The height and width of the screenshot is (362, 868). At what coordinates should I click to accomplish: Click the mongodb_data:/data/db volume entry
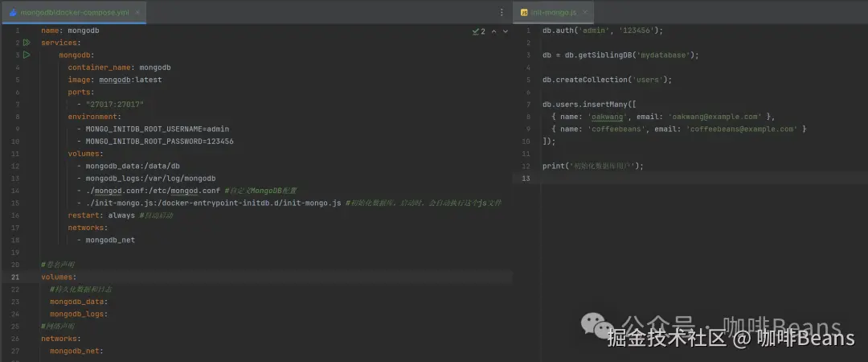click(133, 166)
